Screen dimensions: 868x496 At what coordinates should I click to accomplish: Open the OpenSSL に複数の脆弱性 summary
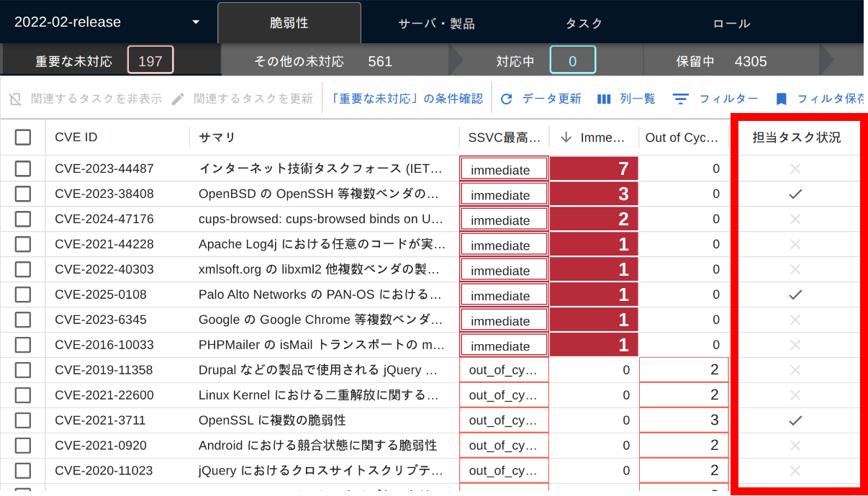(x=272, y=420)
